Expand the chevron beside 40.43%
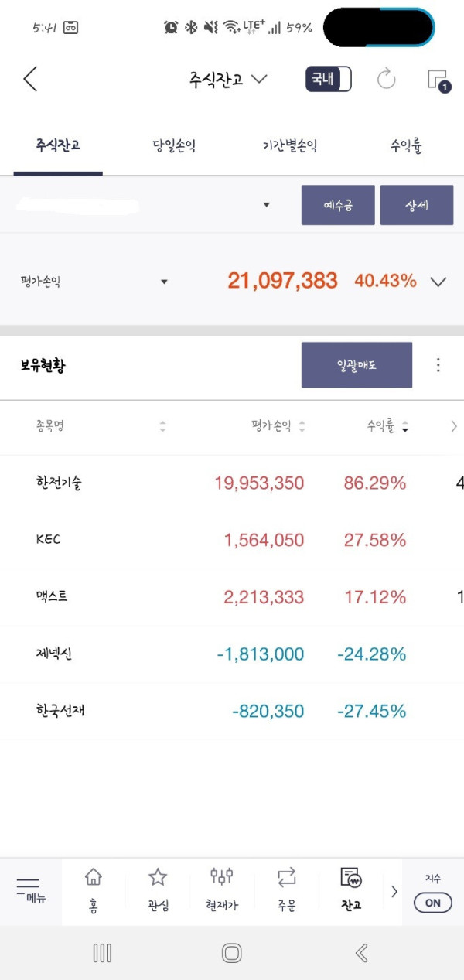This screenshot has width=464, height=980. coord(438,282)
